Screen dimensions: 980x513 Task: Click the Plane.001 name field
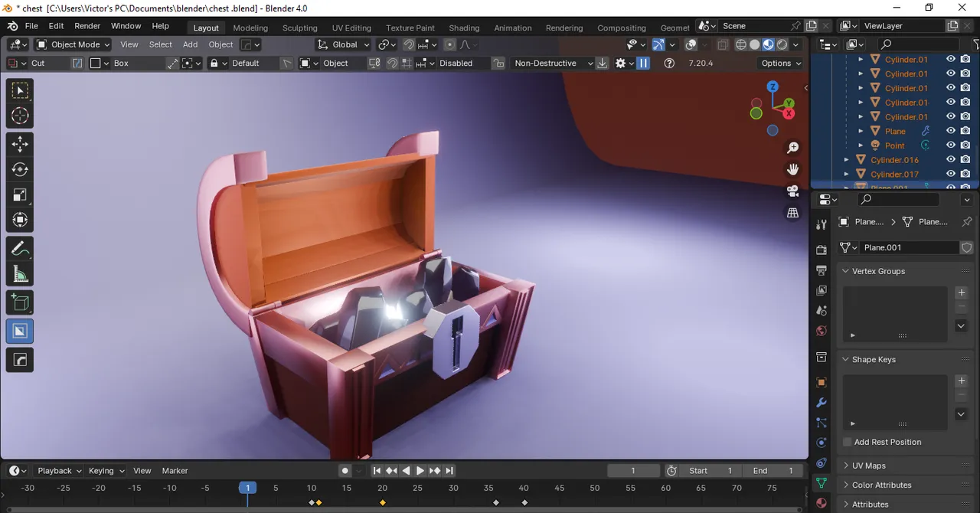point(909,247)
